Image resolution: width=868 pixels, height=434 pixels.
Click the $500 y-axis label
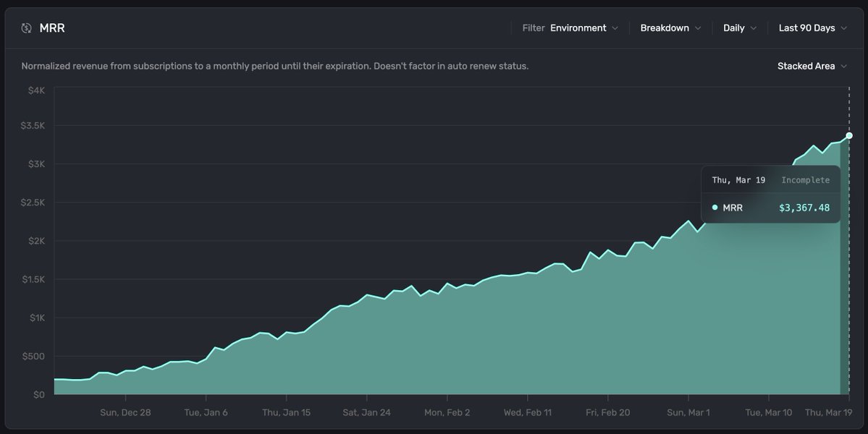[x=33, y=356]
